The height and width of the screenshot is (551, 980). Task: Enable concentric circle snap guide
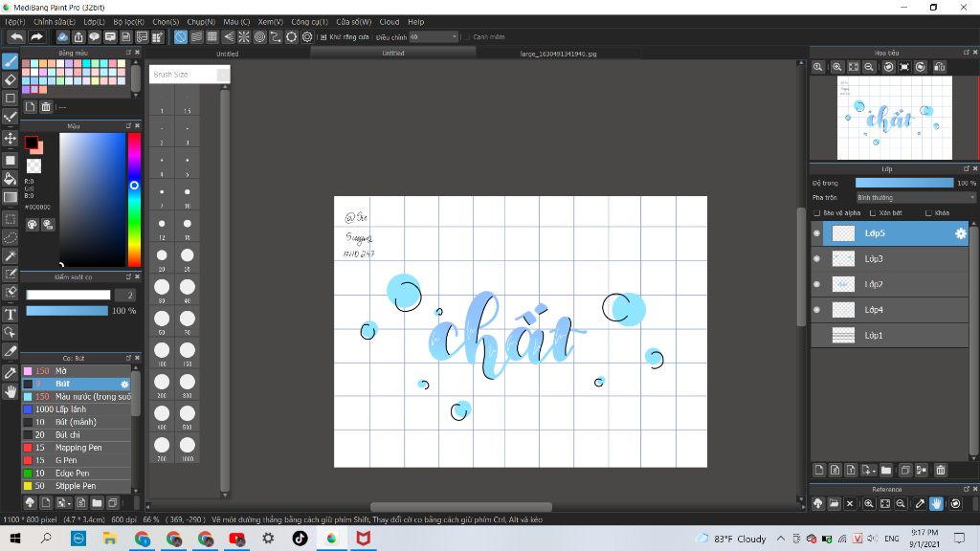(259, 37)
